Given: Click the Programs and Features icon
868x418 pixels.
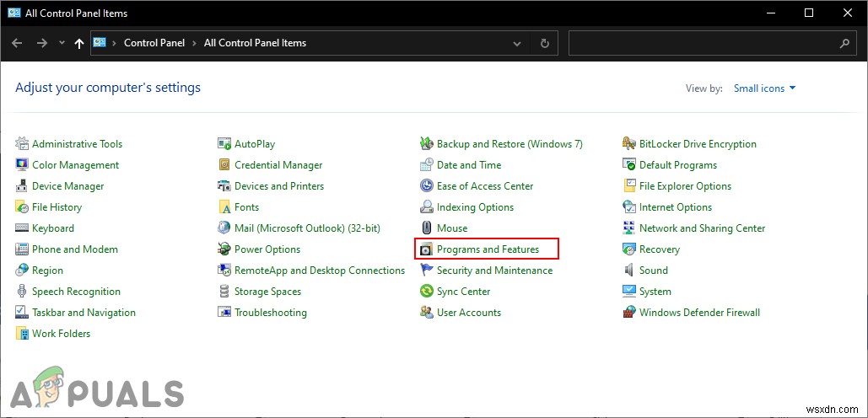Looking at the screenshot, I should 426,249.
